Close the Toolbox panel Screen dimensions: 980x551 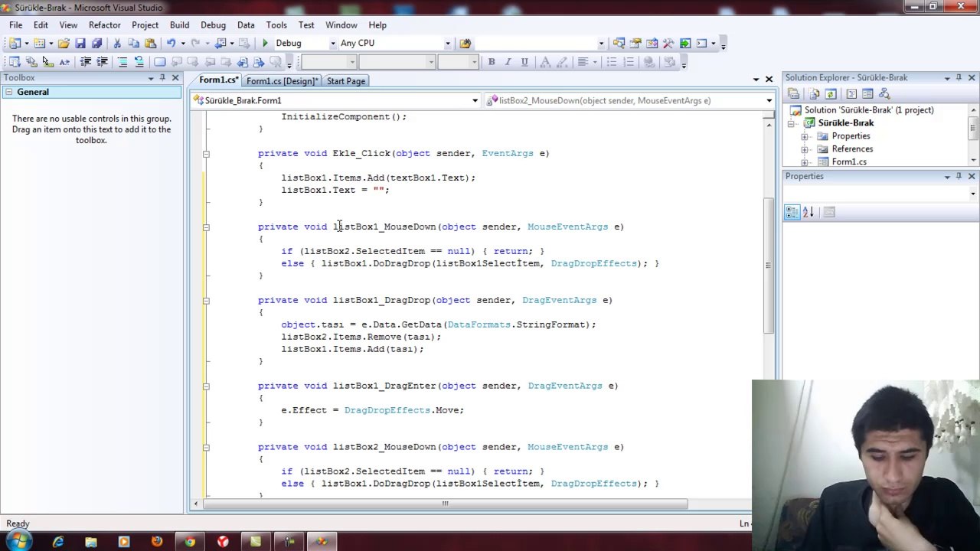pos(175,78)
